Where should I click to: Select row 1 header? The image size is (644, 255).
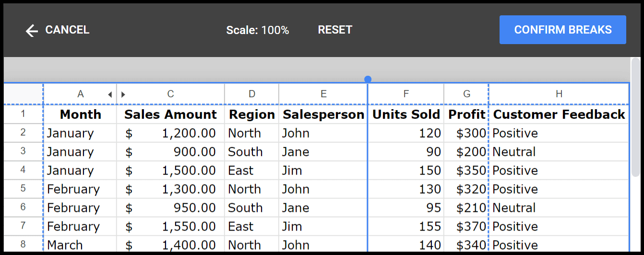click(23, 114)
